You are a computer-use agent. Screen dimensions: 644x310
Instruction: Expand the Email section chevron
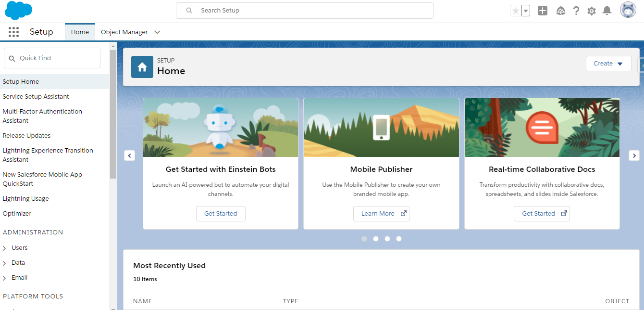coord(4,278)
